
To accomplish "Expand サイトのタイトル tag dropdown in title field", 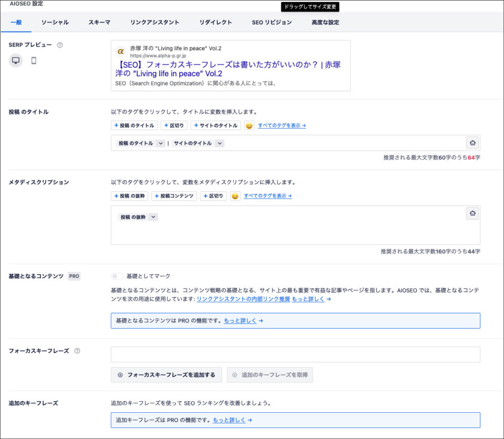I will click(220, 143).
